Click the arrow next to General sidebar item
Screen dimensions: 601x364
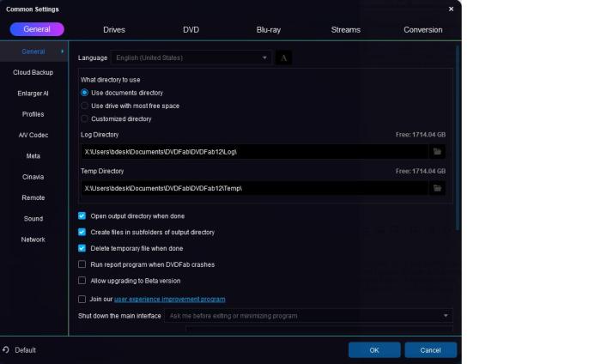[x=62, y=52]
